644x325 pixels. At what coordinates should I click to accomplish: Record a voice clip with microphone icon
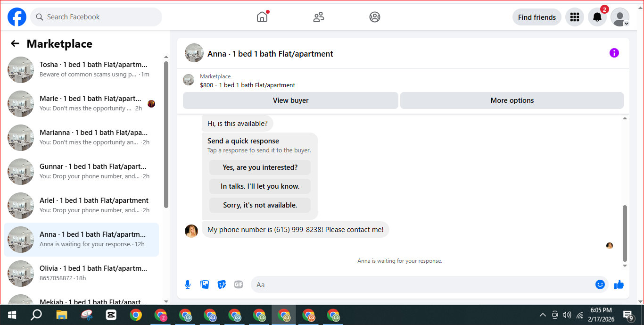[188, 284]
